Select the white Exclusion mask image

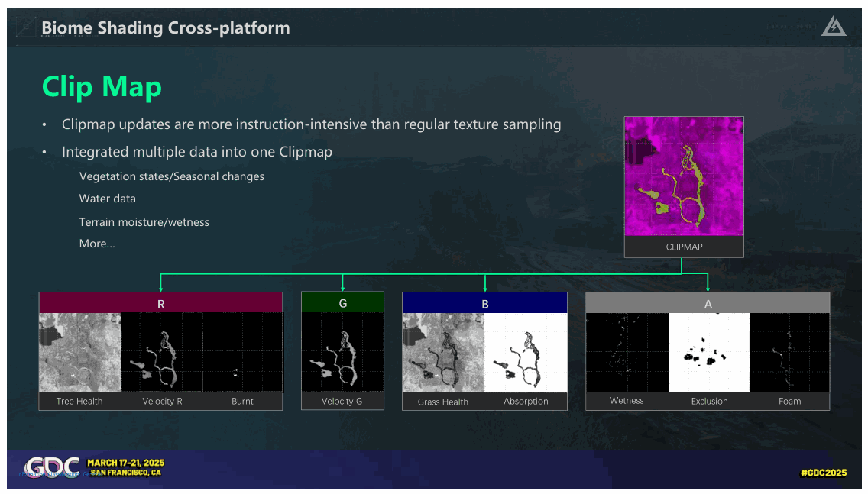coord(709,353)
